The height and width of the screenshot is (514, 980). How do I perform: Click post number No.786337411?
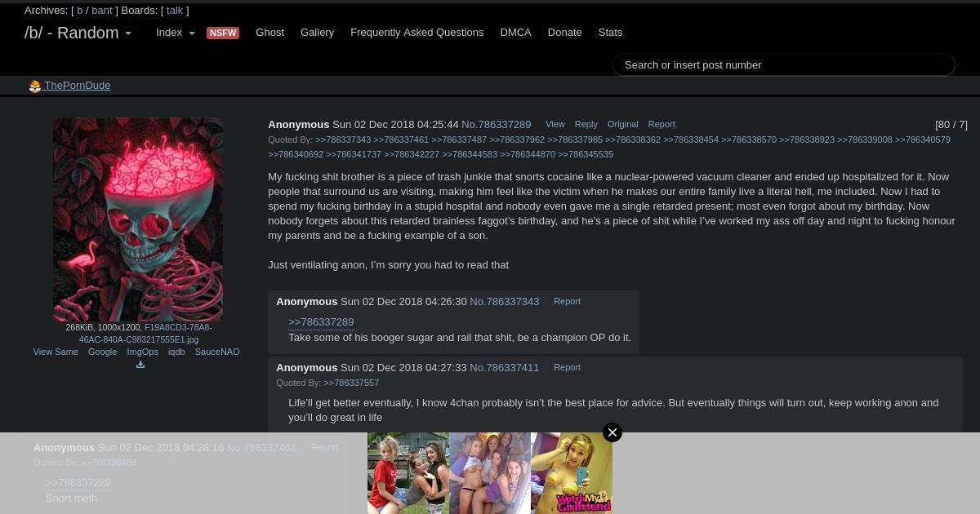505,368
